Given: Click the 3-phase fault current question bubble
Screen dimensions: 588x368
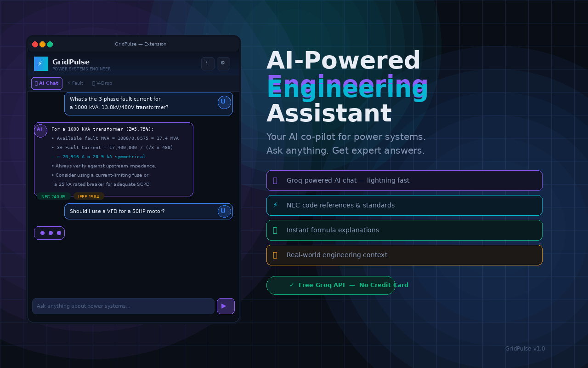Looking at the screenshot, I should point(148,103).
